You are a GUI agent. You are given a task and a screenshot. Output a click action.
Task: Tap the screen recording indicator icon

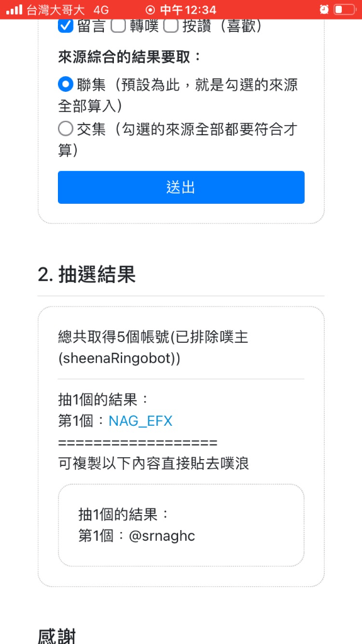(x=151, y=9)
